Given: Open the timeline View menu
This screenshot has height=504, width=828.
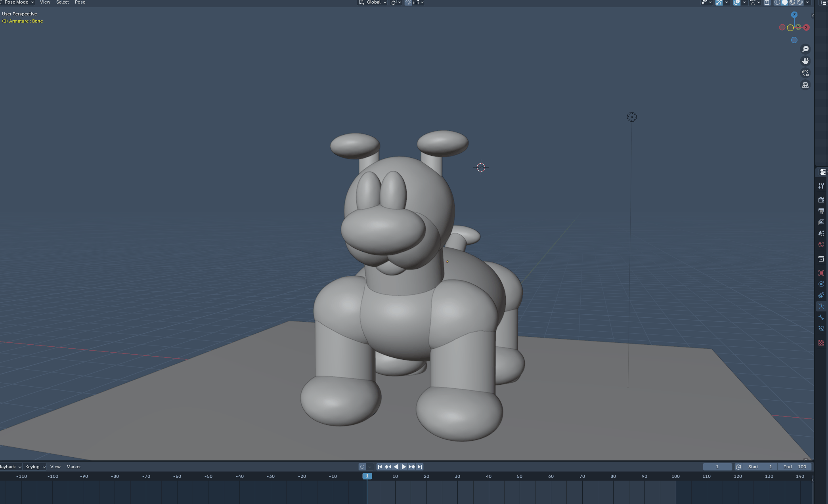Looking at the screenshot, I should [55, 467].
